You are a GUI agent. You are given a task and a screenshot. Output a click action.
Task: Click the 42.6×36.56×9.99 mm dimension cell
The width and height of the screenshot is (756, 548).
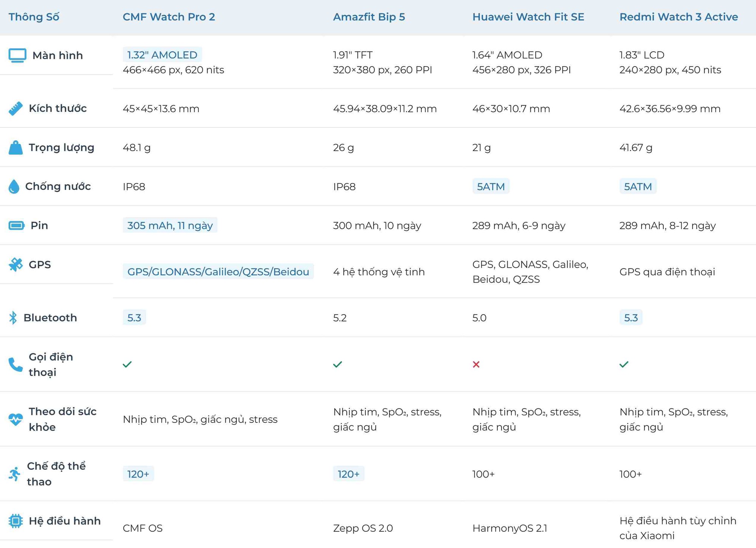tap(670, 109)
